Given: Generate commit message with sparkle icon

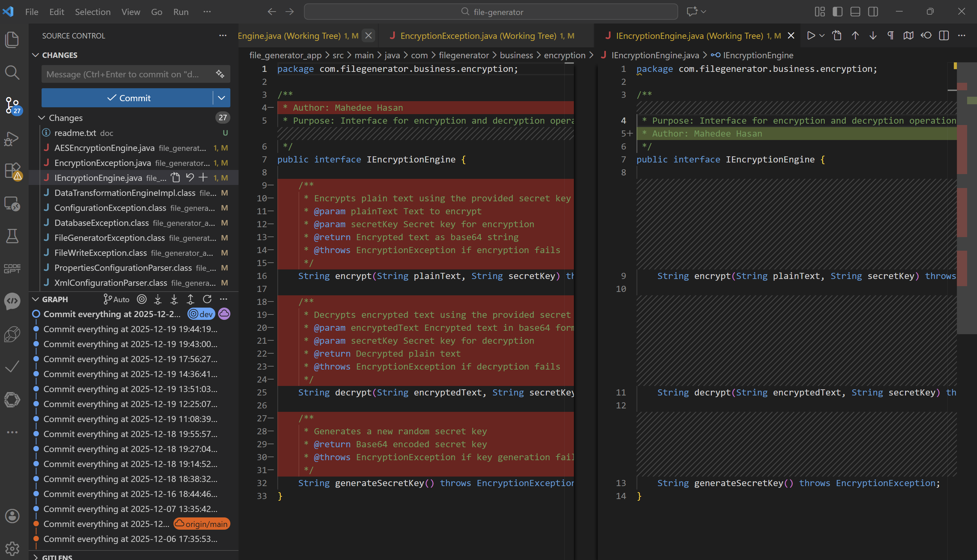Looking at the screenshot, I should tap(220, 74).
